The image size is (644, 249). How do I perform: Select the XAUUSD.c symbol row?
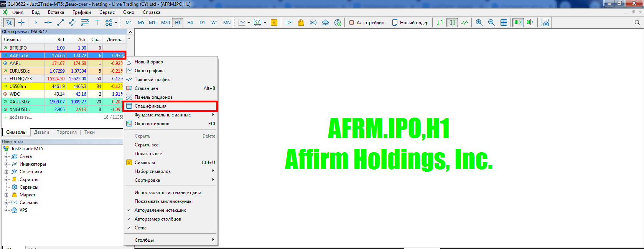63,102
